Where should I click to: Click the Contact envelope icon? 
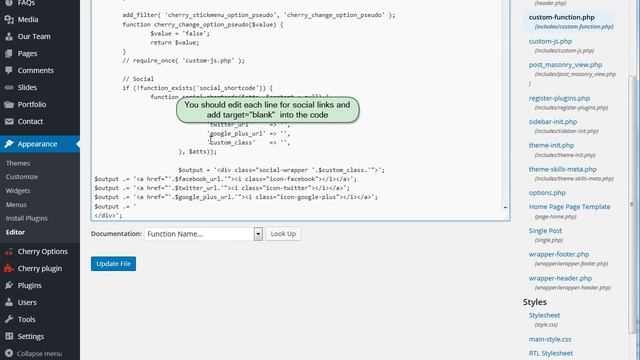click(x=9, y=121)
